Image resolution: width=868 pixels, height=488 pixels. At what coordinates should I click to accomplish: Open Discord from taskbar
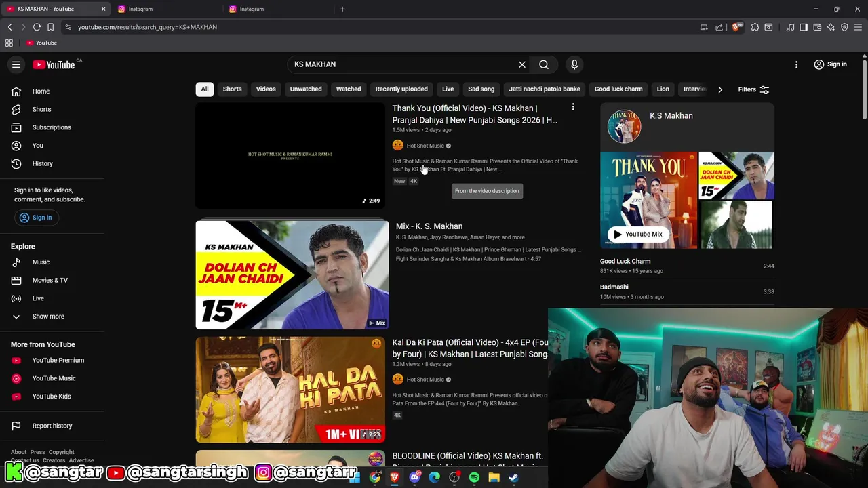click(x=415, y=477)
